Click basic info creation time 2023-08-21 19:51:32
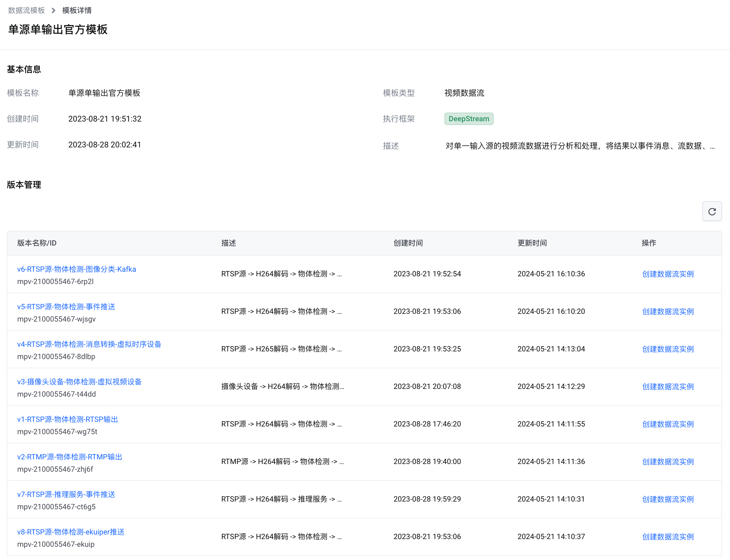Image resolution: width=730 pixels, height=560 pixels. point(105,119)
